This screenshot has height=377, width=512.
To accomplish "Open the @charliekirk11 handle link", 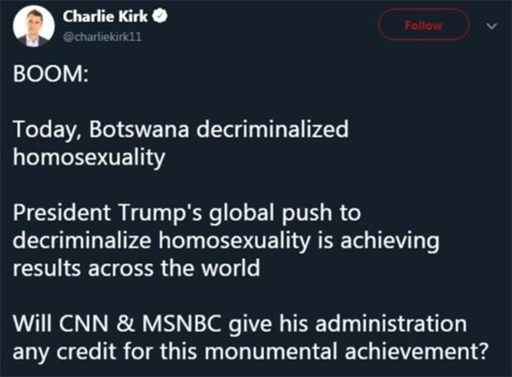I will (x=102, y=37).
